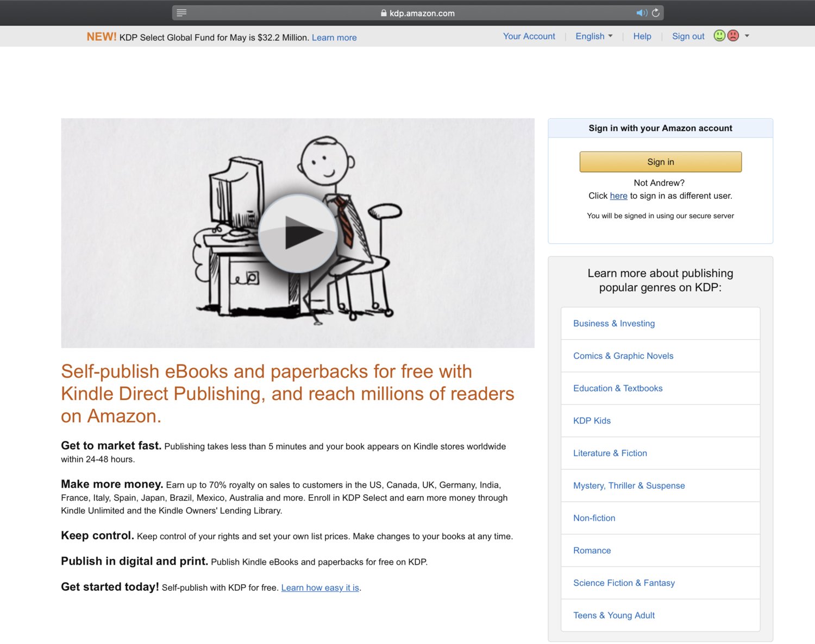Click Sign out link

point(688,36)
